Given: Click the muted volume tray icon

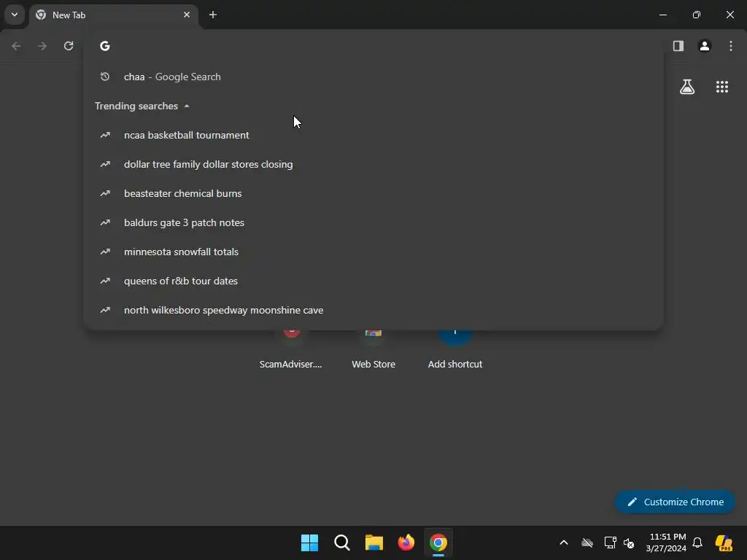Looking at the screenshot, I should 629,542.
